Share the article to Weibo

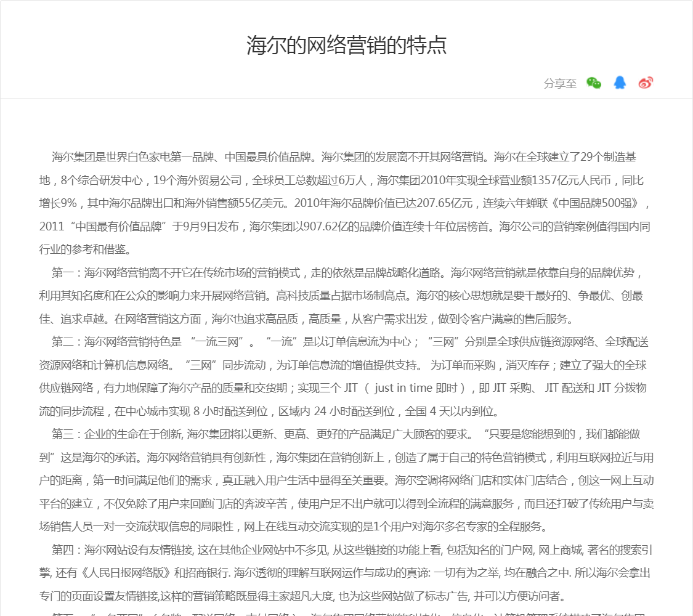click(x=646, y=83)
